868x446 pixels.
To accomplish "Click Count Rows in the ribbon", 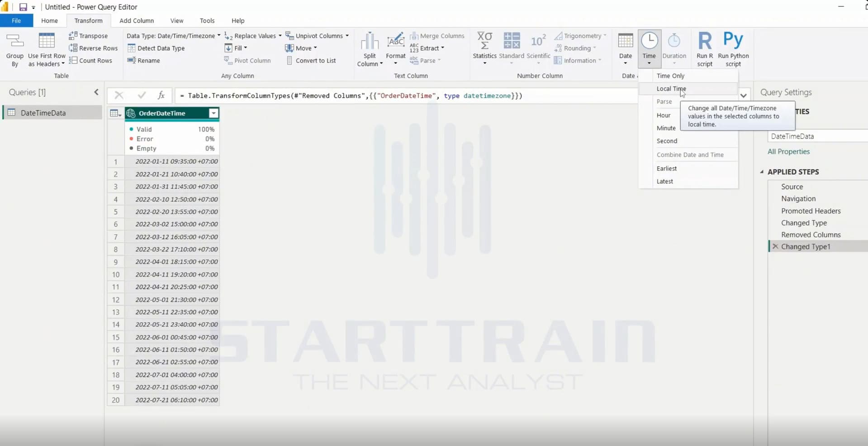I will click(x=90, y=60).
